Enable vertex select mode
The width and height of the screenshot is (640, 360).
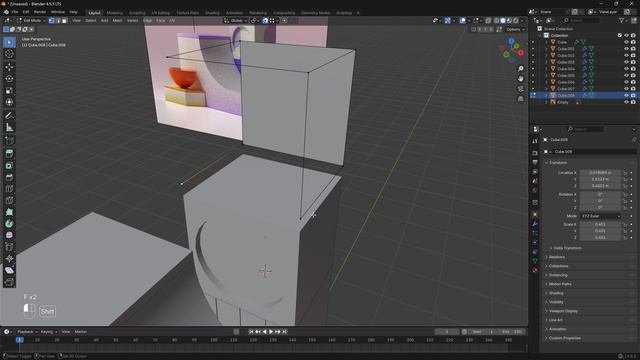coord(51,20)
